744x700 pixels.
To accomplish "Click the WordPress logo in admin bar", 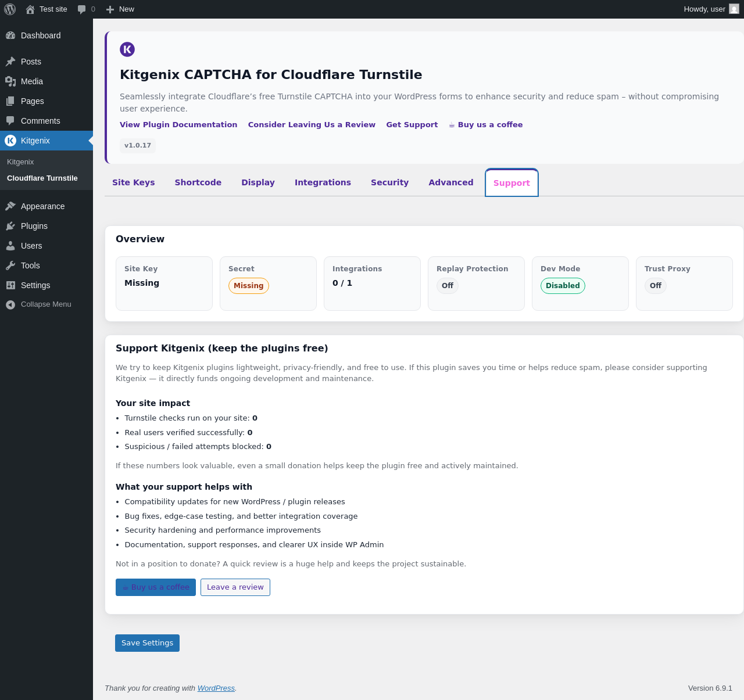I will pyautogui.click(x=10, y=9).
